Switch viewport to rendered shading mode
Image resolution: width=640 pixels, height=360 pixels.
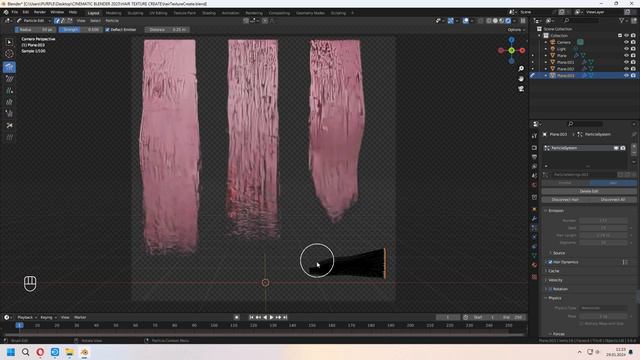click(x=508, y=21)
